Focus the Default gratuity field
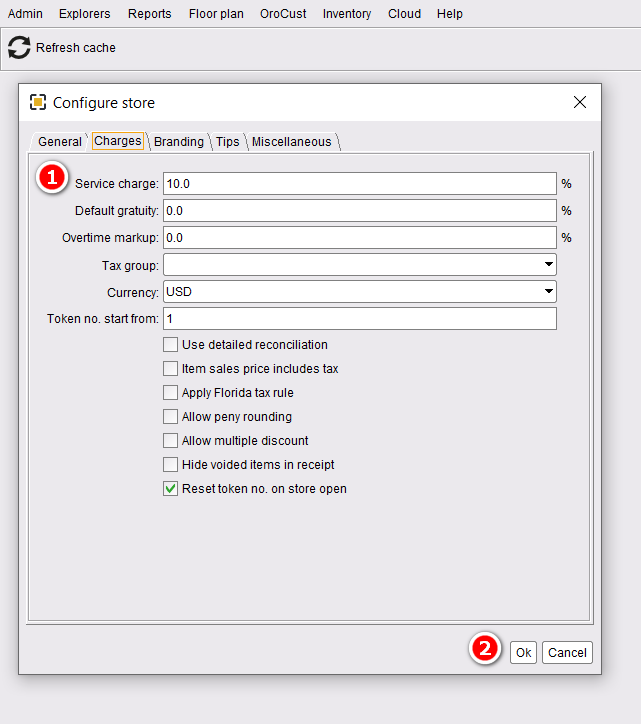Screen dimensions: 641x724 point(360,211)
